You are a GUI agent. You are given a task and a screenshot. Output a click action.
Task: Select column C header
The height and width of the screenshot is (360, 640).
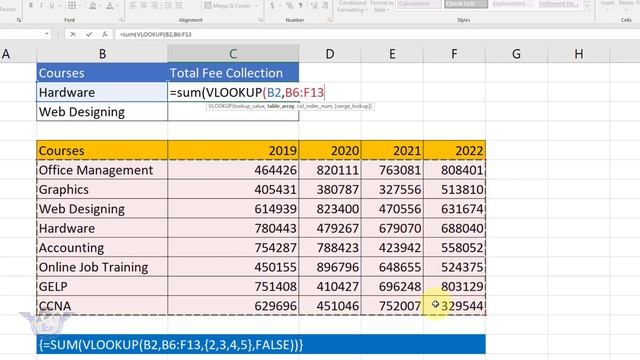click(x=233, y=53)
